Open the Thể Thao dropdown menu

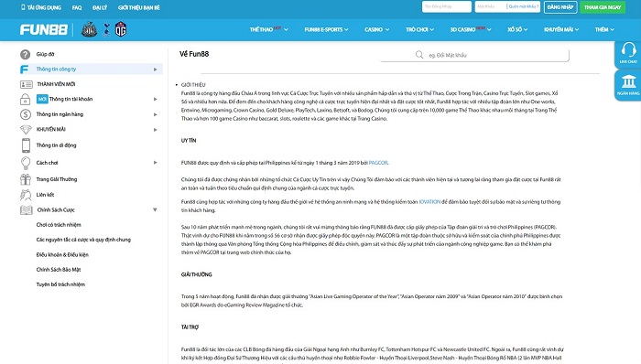tap(268, 29)
